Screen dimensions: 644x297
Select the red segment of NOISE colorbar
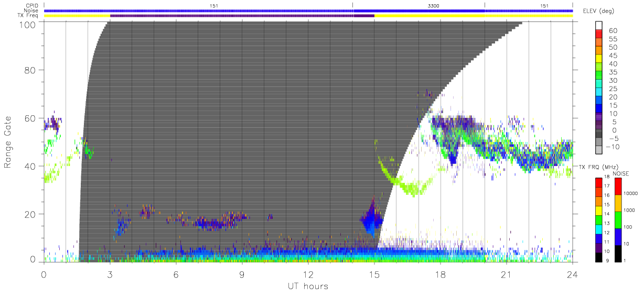(x=617, y=186)
